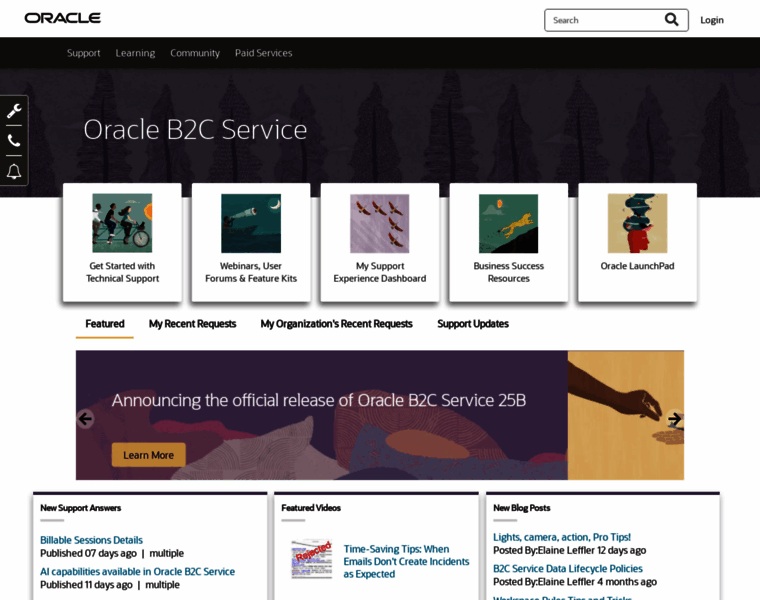Screen dimensions: 760x600
Task: Click the wrench icon in side panel
Action: point(14,111)
